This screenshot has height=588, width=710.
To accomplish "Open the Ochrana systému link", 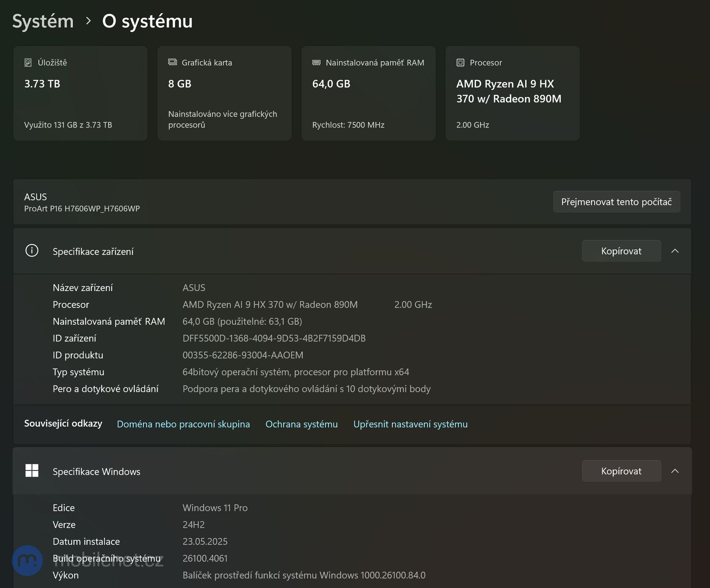I will [x=301, y=424].
